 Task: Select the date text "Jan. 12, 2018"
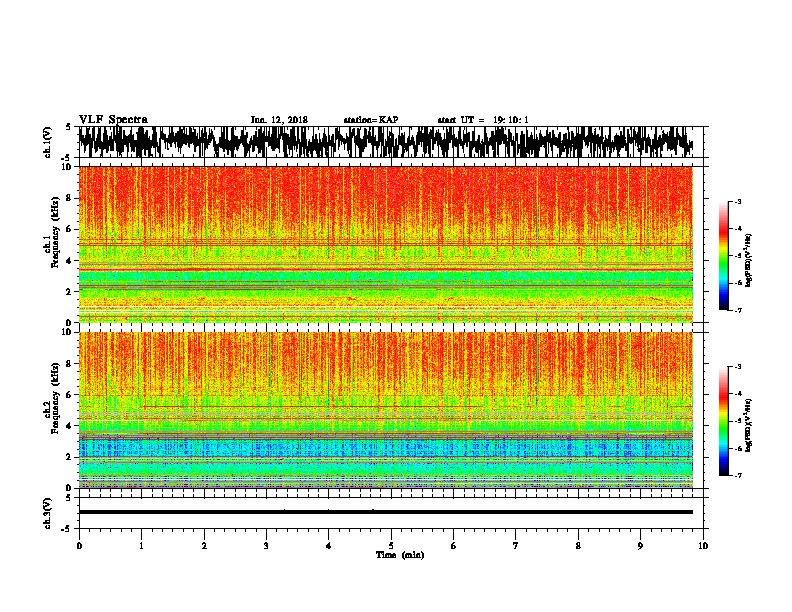(279, 120)
